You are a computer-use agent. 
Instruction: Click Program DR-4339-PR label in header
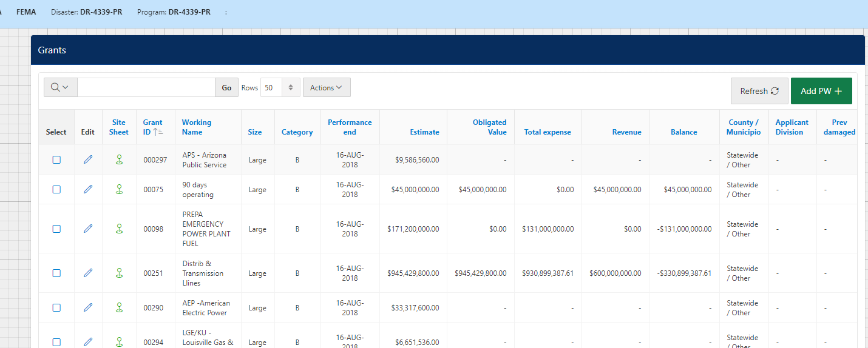(174, 12)
